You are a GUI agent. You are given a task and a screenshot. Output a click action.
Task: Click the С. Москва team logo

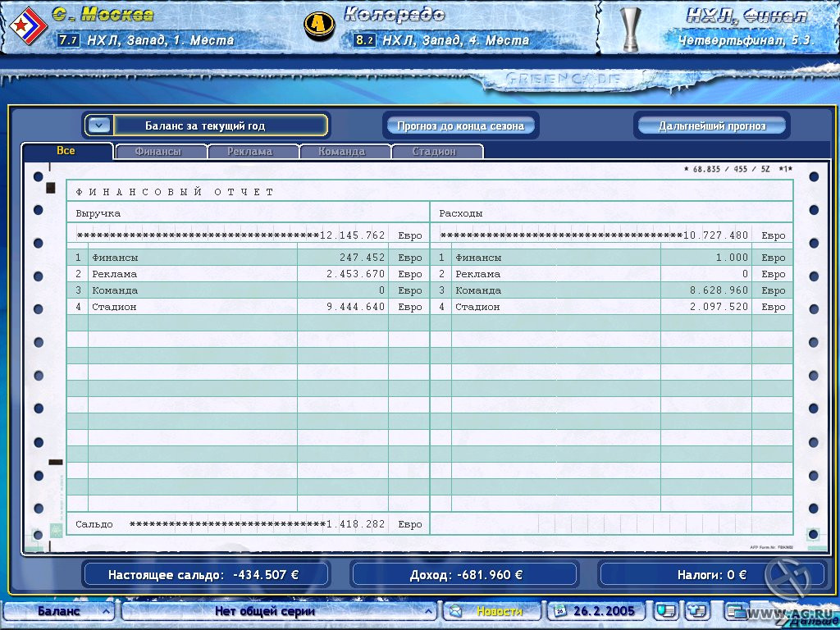[x=28, y=27]
